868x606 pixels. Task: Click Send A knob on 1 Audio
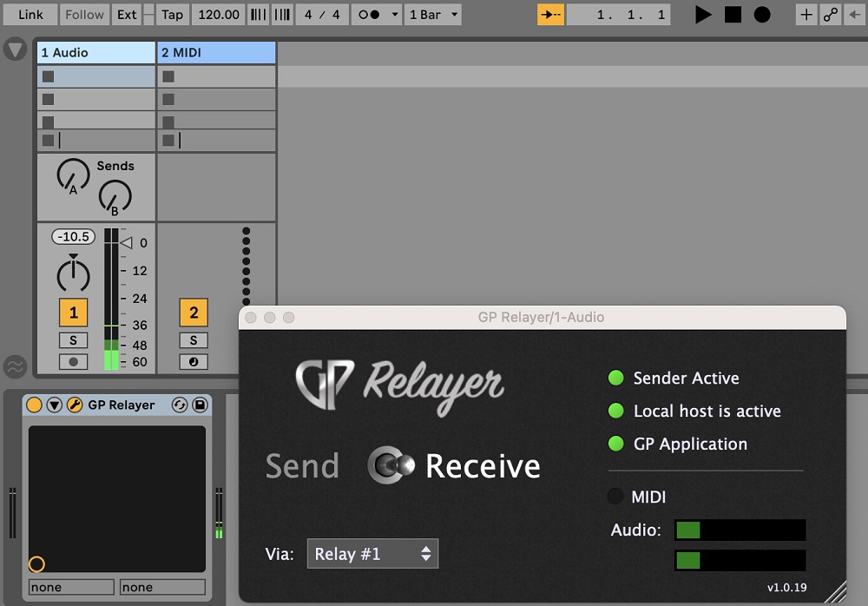(x=73, y=175)
